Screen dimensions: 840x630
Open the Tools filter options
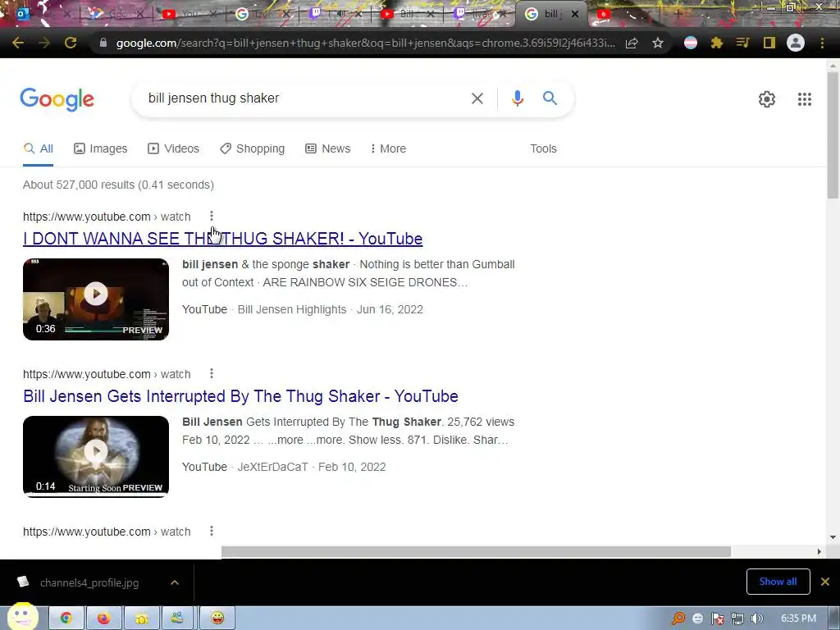point(543,148)
